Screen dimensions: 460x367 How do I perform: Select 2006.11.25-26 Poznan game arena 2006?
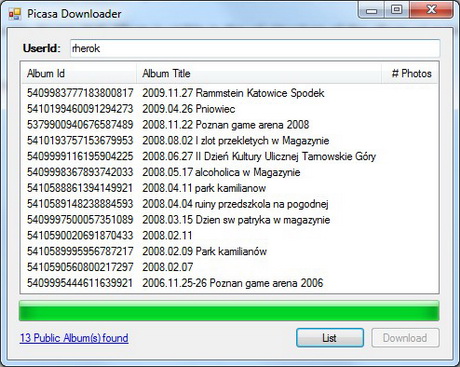[233, 283]
